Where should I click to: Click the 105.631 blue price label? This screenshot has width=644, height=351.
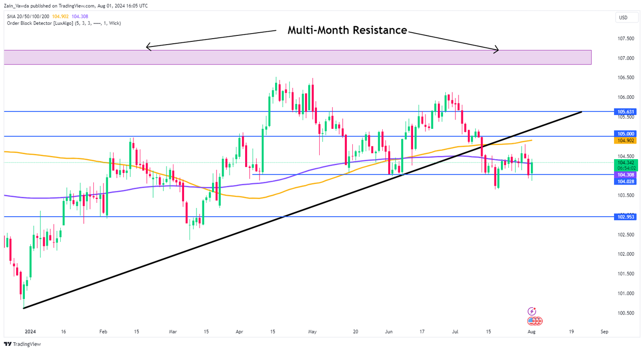[625, 112]
